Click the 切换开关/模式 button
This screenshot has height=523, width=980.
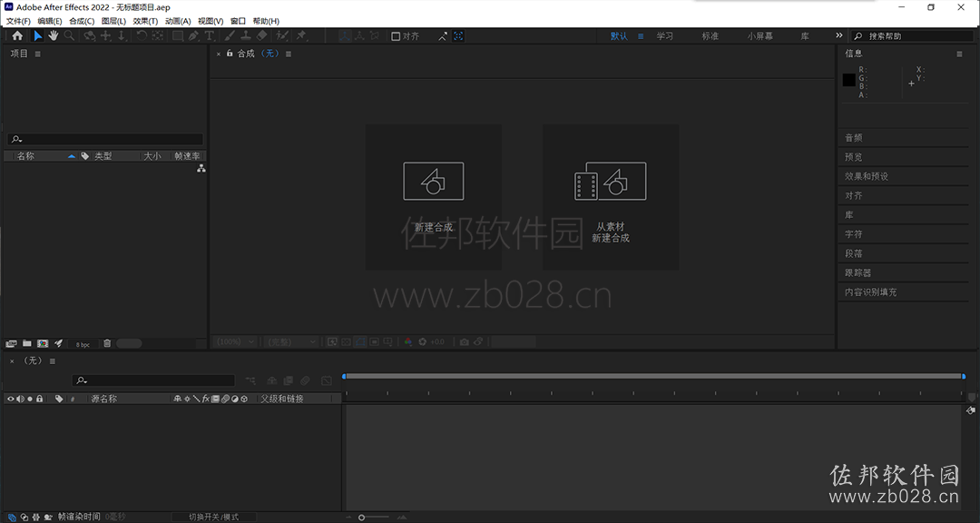point(214,518)
